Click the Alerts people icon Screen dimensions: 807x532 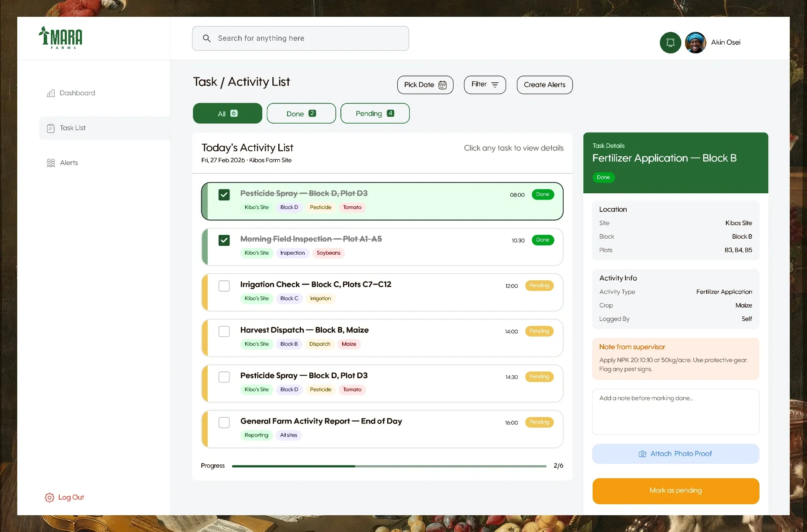(x=51, y=163)
